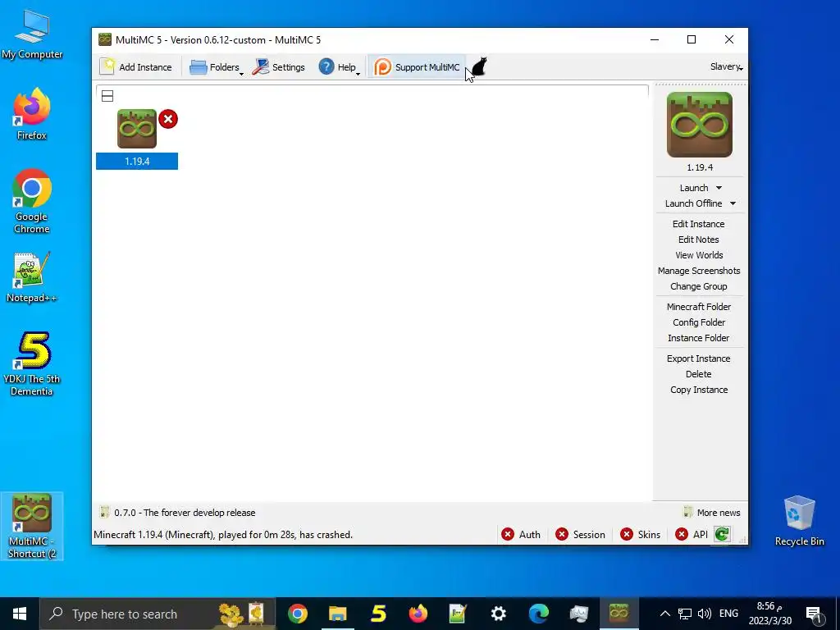The image size is (840, 630).
Task: Open the Instance Folder
Action: [x=699, y=337]
